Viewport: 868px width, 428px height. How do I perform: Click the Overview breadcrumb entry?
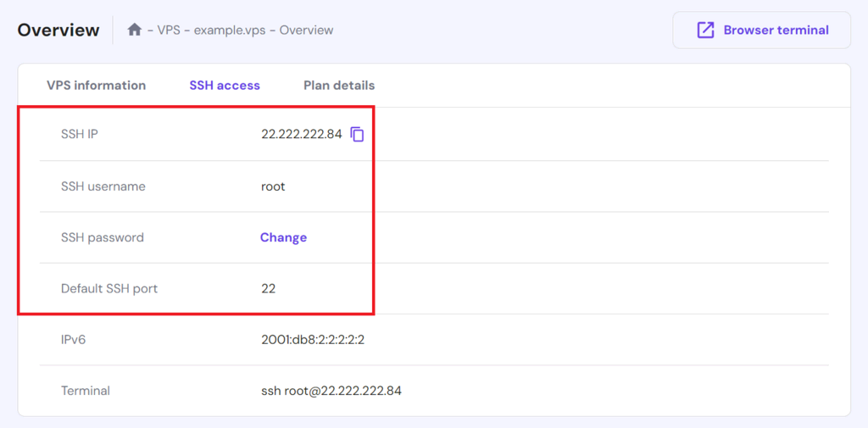(306, 30)
